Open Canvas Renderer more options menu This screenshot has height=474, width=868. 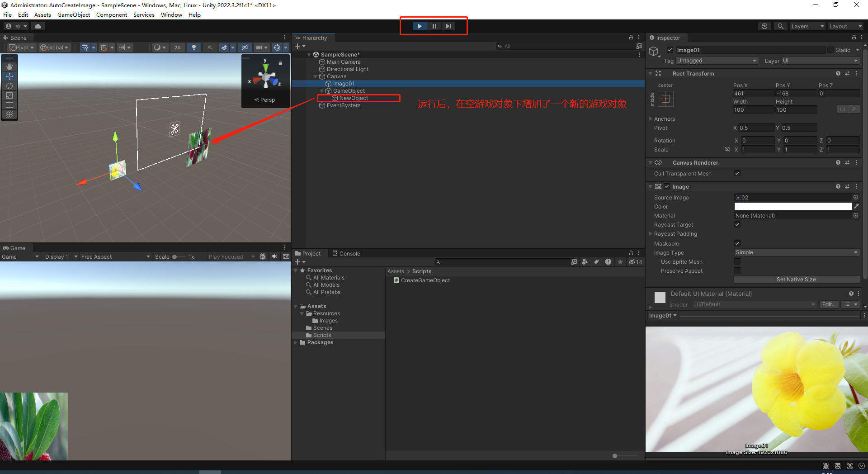[856, 162]
